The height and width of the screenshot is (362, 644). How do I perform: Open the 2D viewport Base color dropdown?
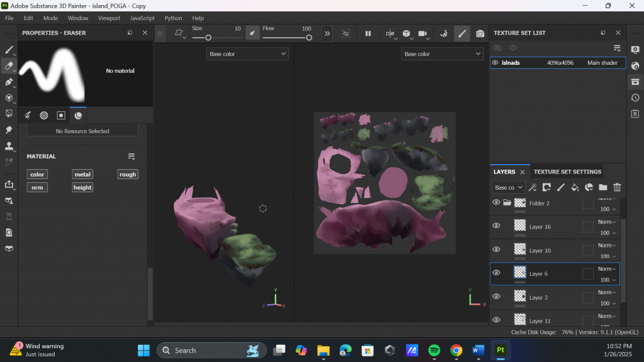tap(442, 54)
